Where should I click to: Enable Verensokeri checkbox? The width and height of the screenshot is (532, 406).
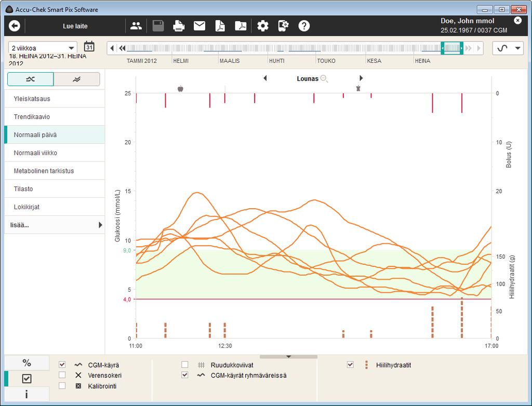pos(62,375)
